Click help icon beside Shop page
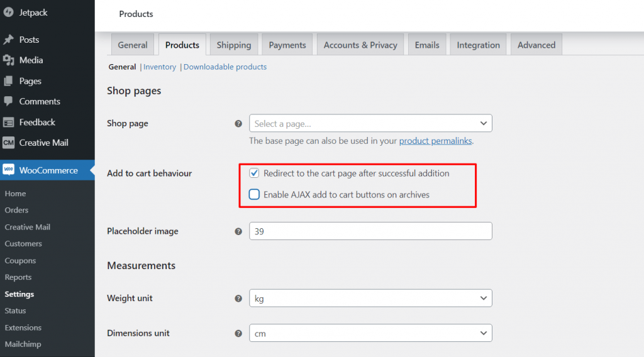The height and width of the screenshot is (357, 644). (238, 124)
